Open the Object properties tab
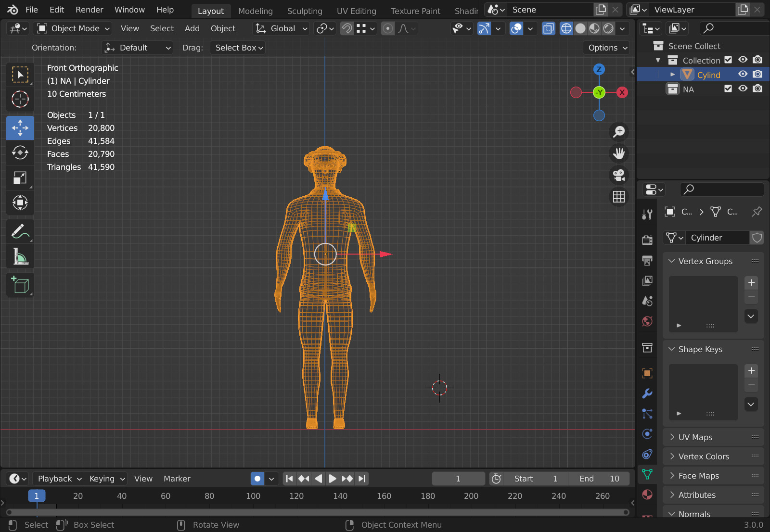Image resolution: width=770 pixels, height=532 pixels. (647, 373)
